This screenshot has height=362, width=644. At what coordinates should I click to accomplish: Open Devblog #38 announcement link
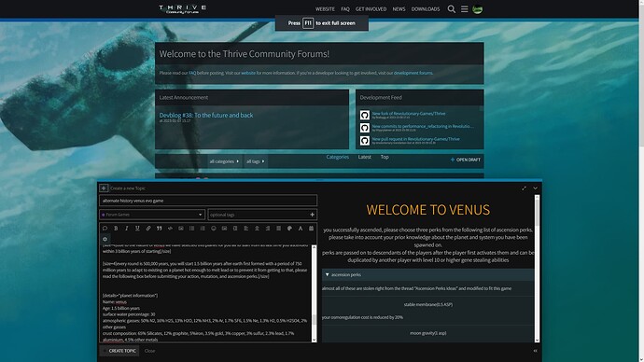(206, 116)
